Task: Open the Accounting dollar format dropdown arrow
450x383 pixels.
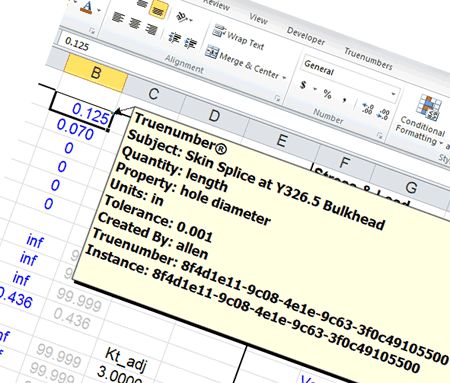Action: coord(315,89)
